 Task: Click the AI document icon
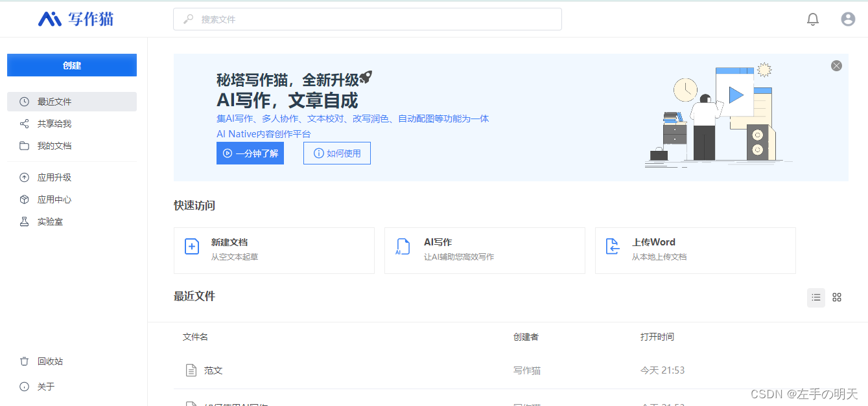[403, 247]
